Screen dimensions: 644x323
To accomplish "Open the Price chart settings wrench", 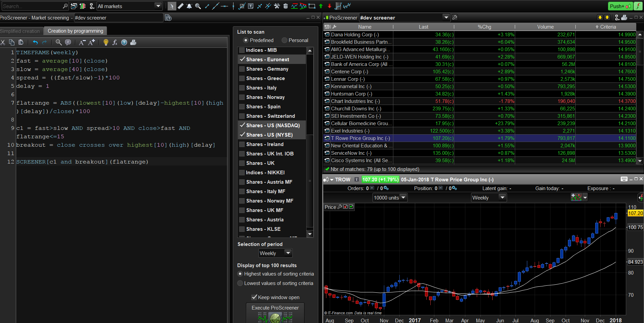I will [x=339, y=207].
